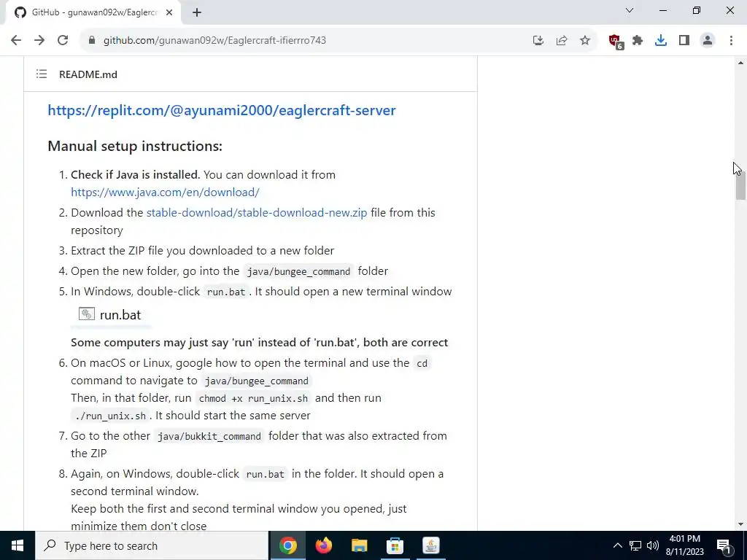Viewport: 747px width, 560px height.
Task: Open the volume tray icon
Action: click(653, 545)
